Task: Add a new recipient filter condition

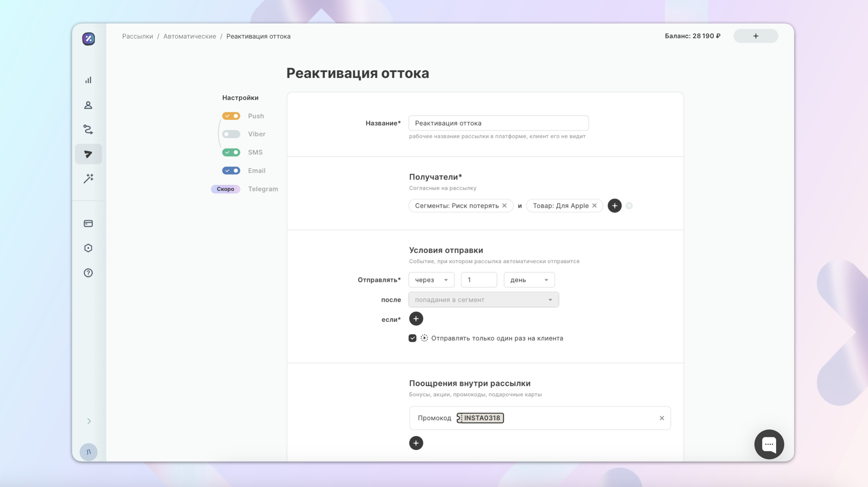Action: pyautogui.click(x=614, y=205)
